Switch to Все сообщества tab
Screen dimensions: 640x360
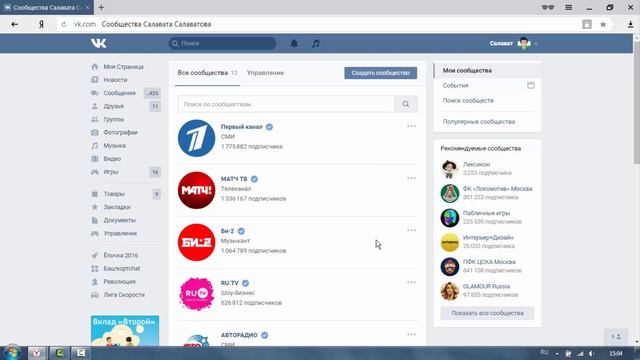(207, 73)
